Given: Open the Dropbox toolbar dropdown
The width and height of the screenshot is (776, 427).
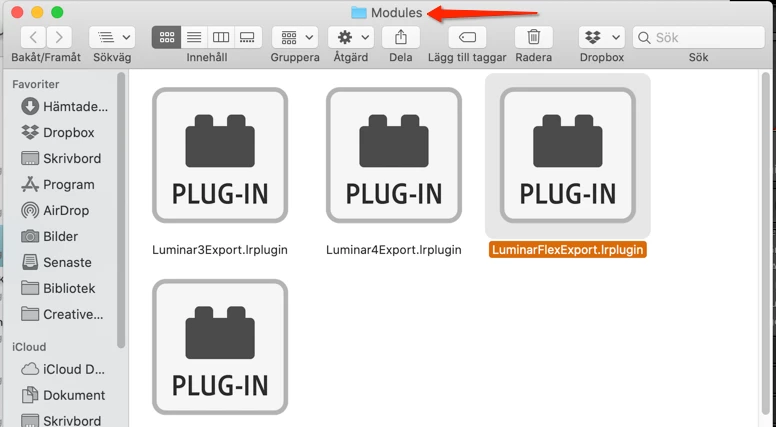Looking at the screenshot, I should coord(602,37).
